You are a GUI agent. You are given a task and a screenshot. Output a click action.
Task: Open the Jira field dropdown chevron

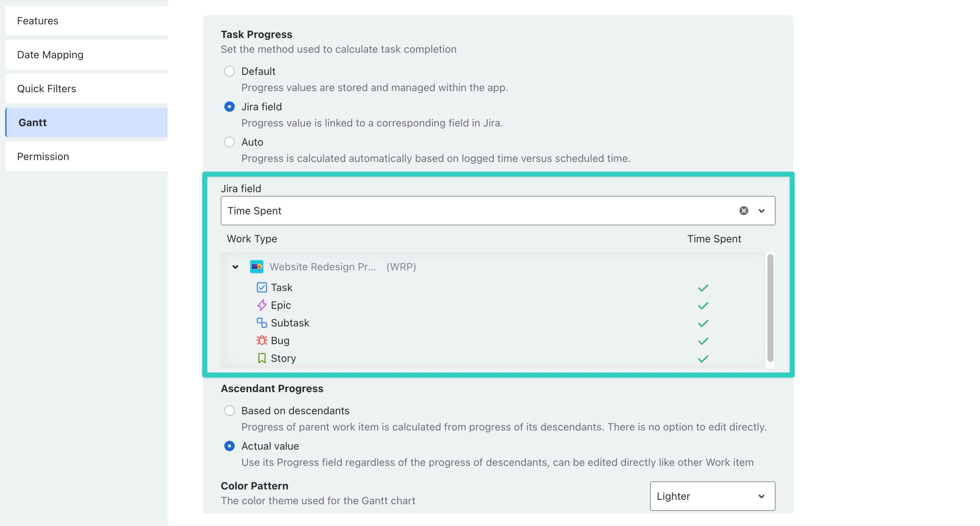coord(761,211)
